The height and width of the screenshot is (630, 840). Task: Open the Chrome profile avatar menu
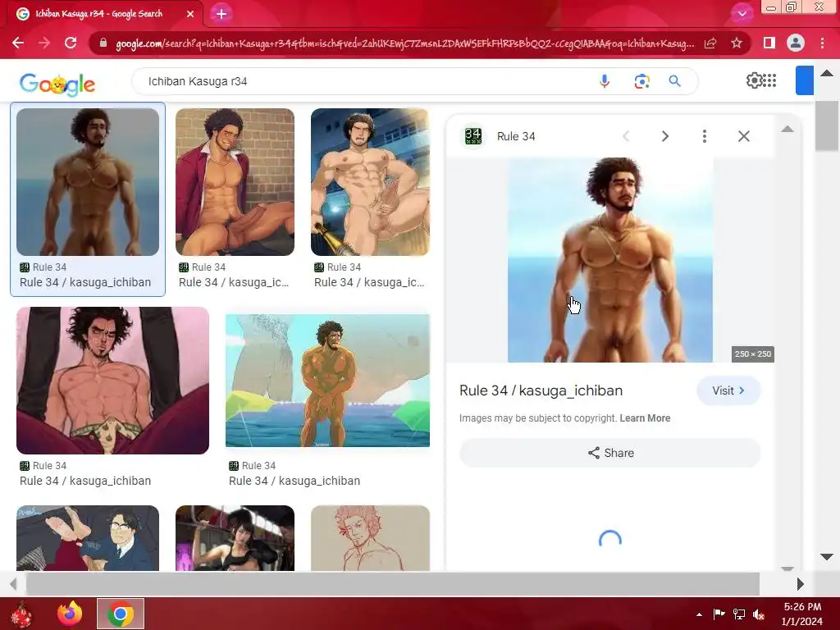pos(796,43)
